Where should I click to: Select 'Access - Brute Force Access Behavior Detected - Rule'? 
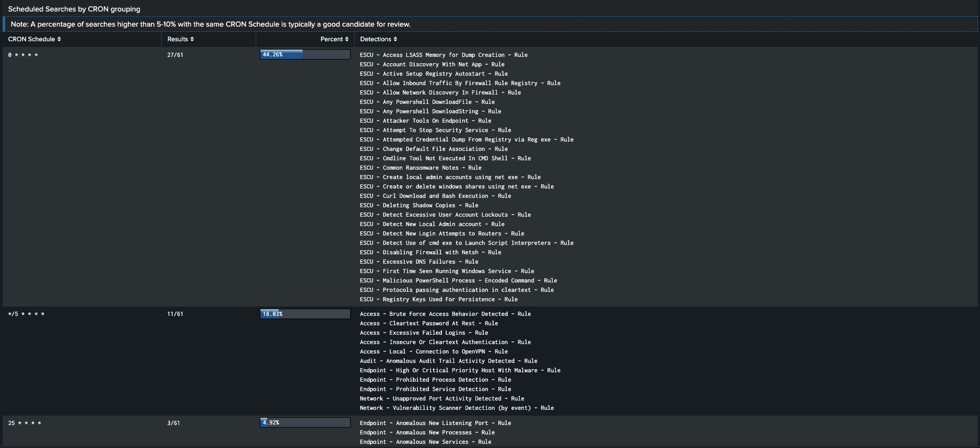445,314
